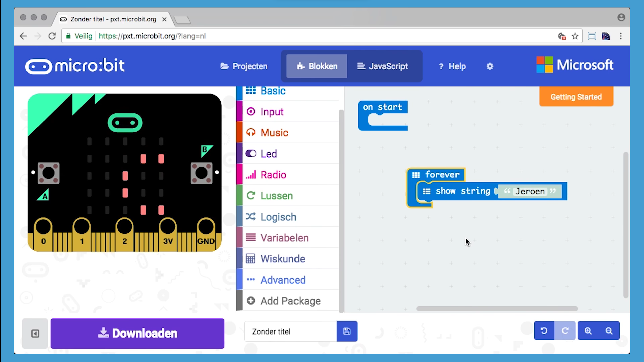Click the workspace horizontal scrollbar
Screen dimensions: 644x362
click(x=496, y=309)
